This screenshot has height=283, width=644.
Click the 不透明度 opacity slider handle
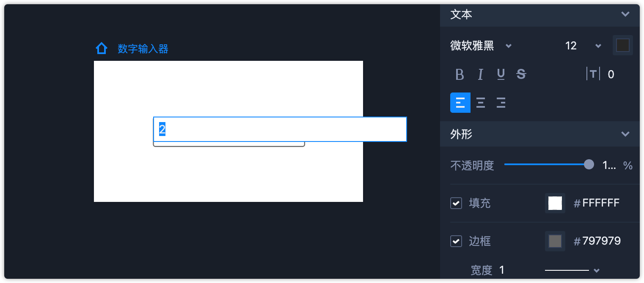[589, 165]
